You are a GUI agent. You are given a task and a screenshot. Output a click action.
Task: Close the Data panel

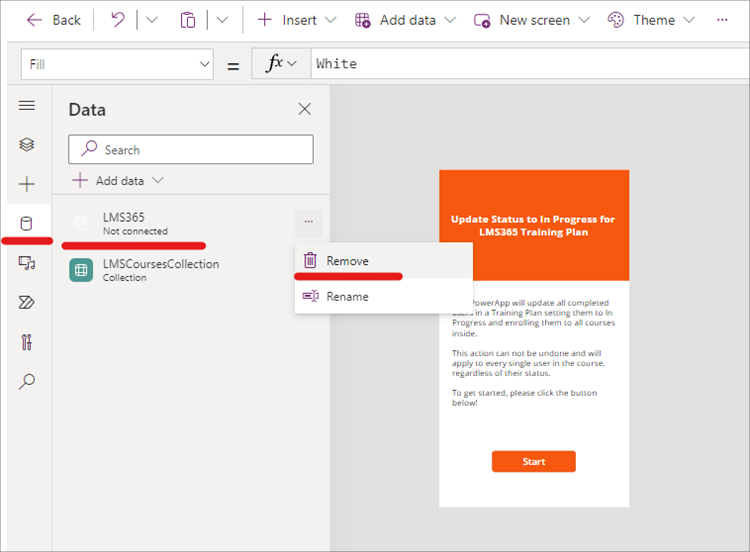305,109
